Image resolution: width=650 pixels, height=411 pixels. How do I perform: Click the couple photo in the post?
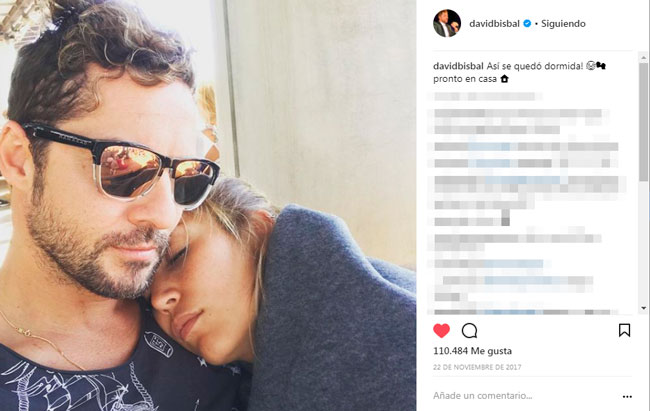pyautogui.click(x=208, y=206)
